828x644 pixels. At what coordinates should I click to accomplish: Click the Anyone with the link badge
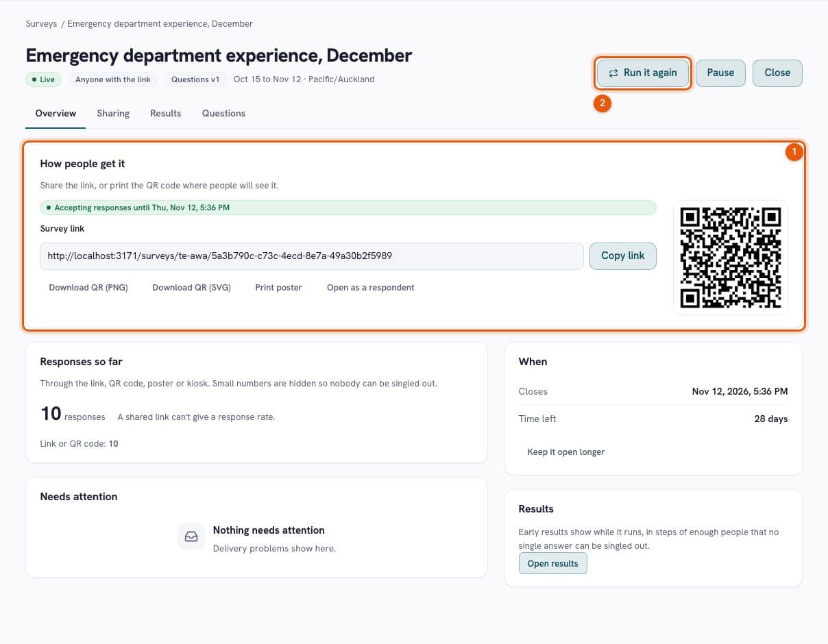(113, 79)
